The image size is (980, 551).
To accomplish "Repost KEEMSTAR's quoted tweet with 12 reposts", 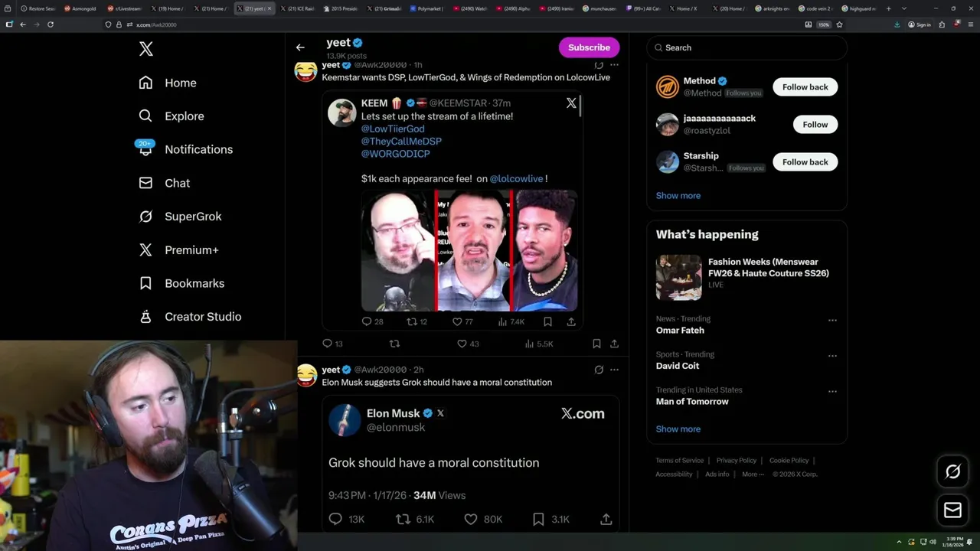I will (416, 321).
